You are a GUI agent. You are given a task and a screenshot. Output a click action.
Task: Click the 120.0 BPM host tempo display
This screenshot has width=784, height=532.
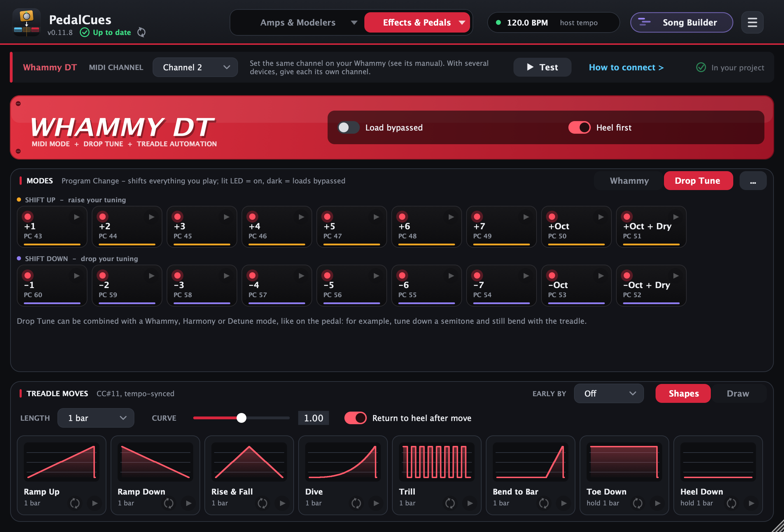[x=553, y=22]
